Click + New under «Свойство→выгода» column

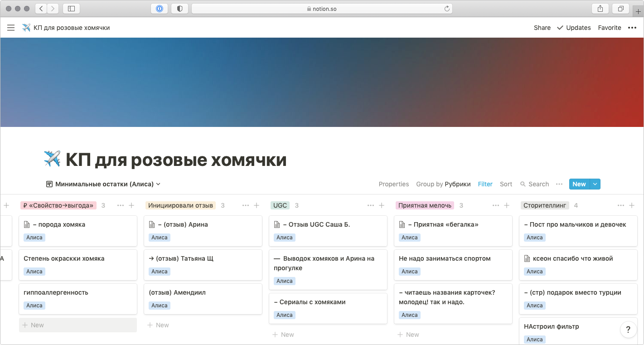(78, 325)
